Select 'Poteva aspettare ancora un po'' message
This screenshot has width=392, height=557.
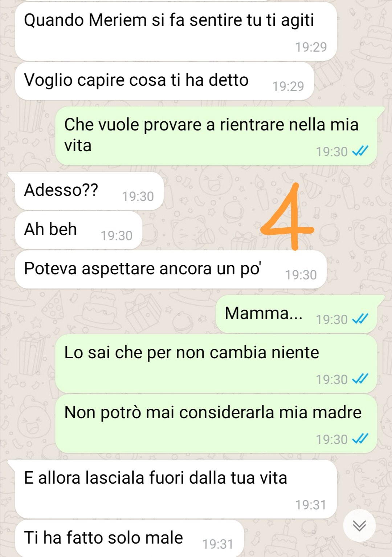click(171, 270)
